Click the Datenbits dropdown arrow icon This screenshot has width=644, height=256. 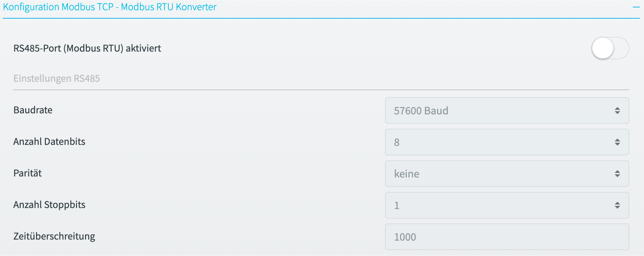point(617,142)
